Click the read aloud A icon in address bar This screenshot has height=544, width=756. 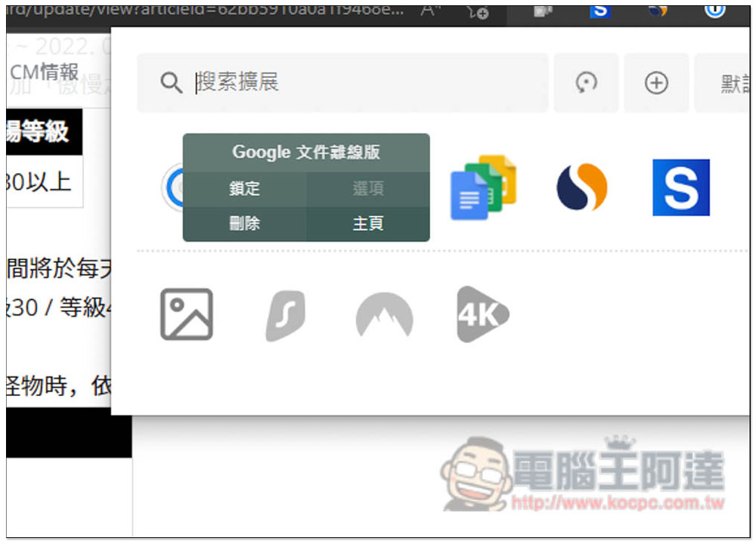(431, 11)
